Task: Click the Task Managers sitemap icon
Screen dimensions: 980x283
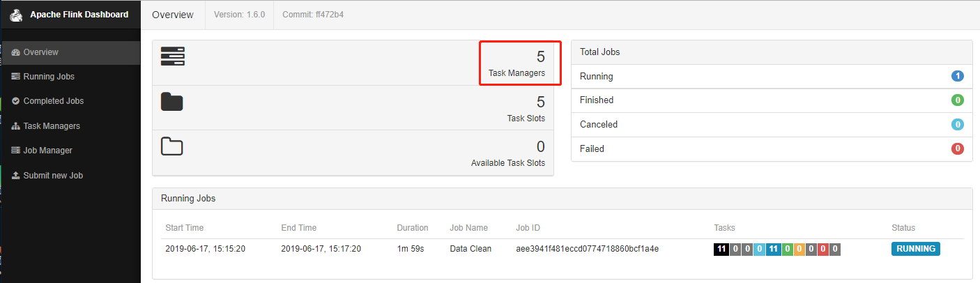Action: pos(16,126)
